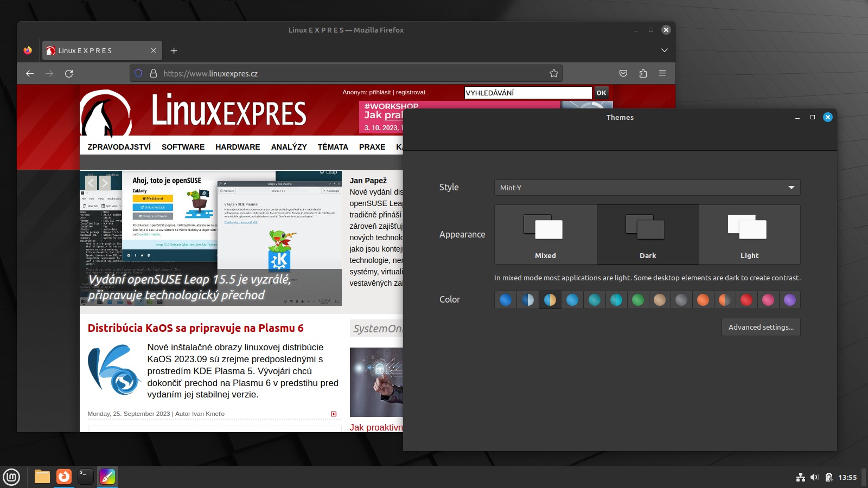Expand the Style Mint-Y dropdown
The image size is (868, 488).
click(x=647, y=188)
